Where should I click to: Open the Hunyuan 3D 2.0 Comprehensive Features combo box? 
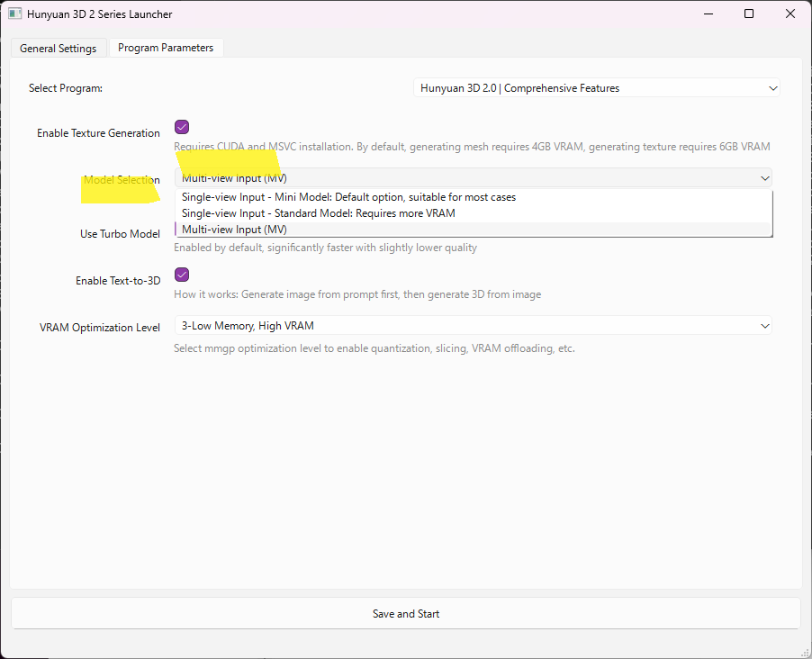(x=594, y=88)
